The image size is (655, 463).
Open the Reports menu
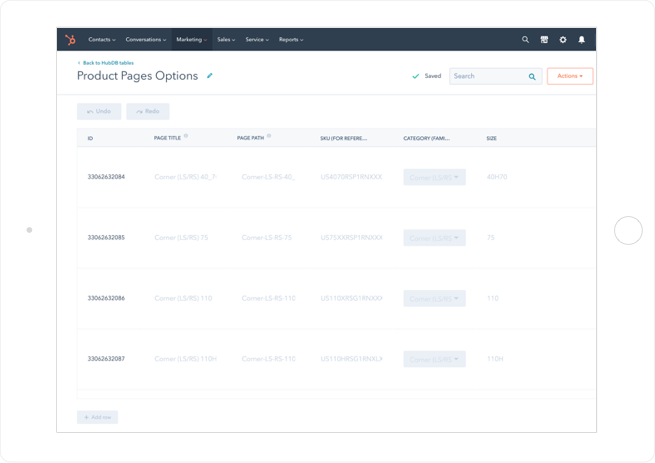(291, 40)
